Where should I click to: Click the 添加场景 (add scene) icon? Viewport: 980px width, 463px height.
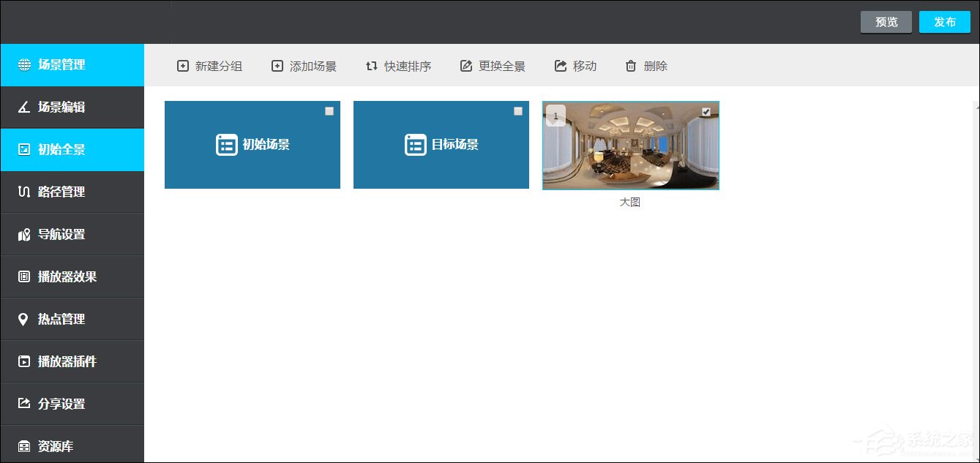[277, 65]
